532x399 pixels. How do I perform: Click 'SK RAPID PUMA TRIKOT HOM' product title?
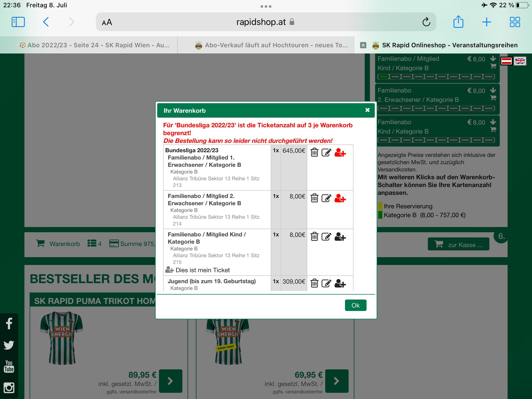(95, 301)
